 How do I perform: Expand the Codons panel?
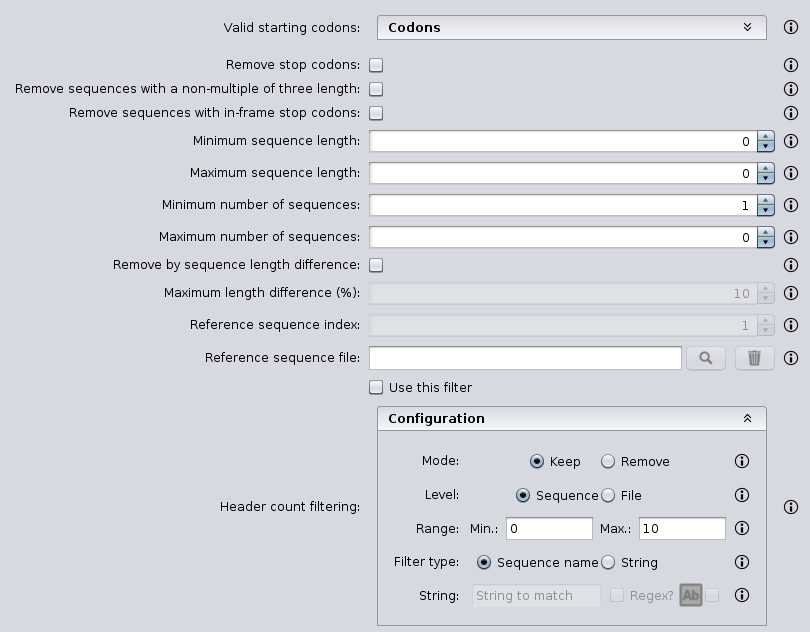[747, 28]
